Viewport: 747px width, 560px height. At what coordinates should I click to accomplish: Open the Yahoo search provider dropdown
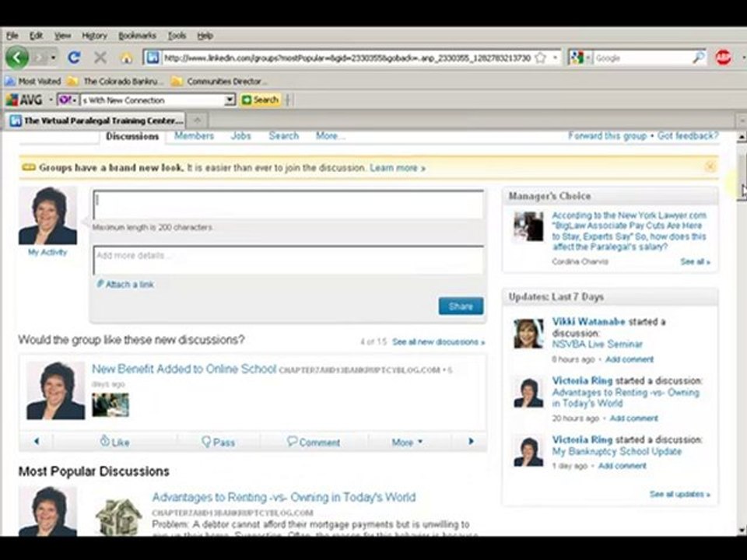click(75, 100)
